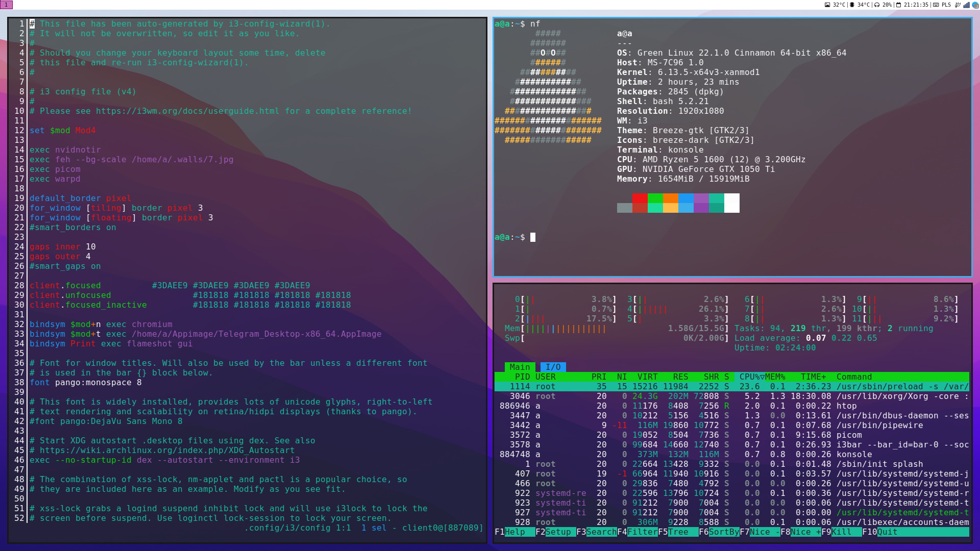Switch to htop Main tab
This screenshot has height=551, width=980.
[x=520, y=367]
